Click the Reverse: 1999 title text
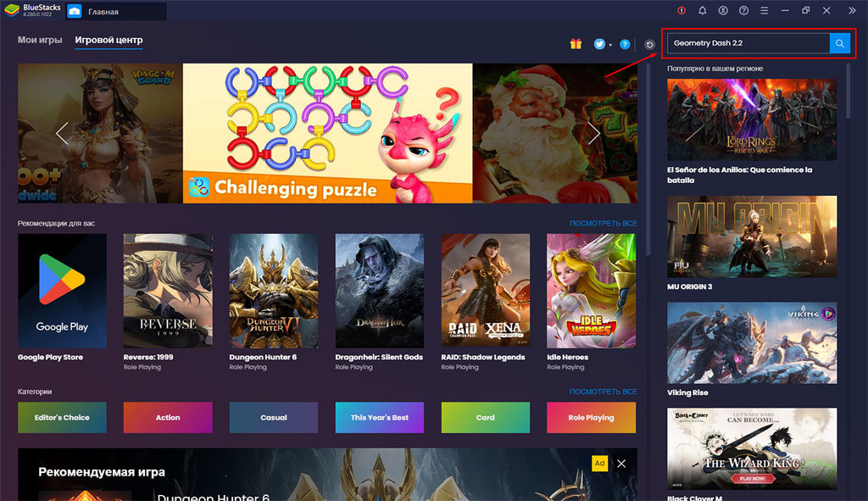This screenshot has height=501, width=868. coord(148,357)
